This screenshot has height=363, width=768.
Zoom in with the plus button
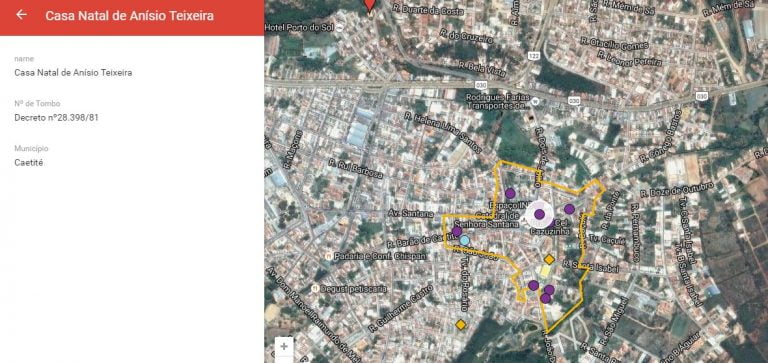284,346
